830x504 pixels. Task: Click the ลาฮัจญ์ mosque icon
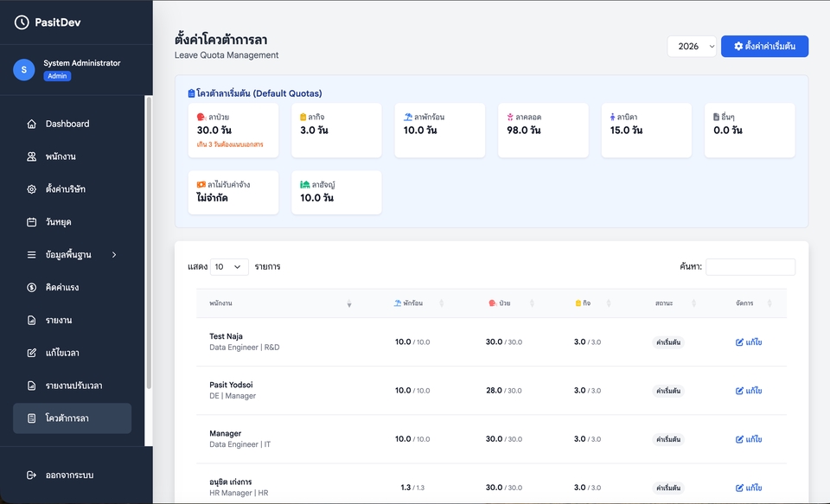305,185
